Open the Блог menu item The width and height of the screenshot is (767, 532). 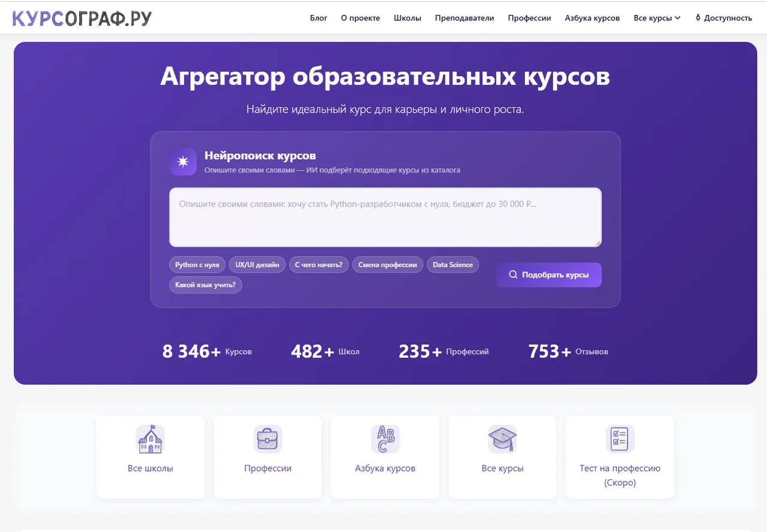click(x=319, y=18)
